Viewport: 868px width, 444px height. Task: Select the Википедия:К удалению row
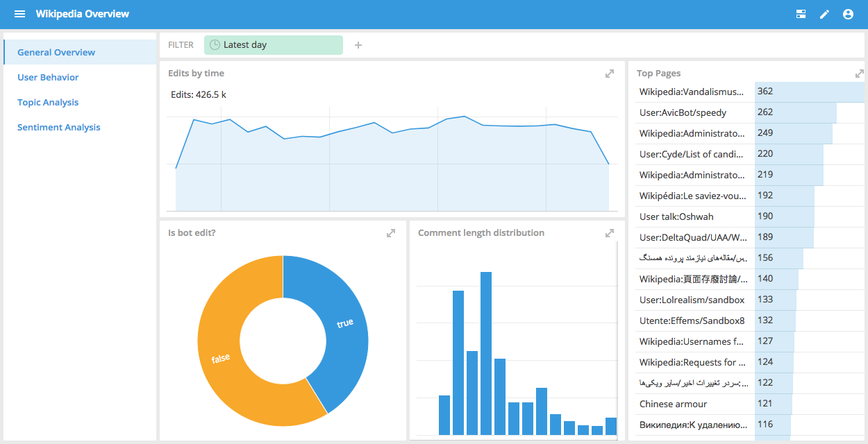(751, 425)
